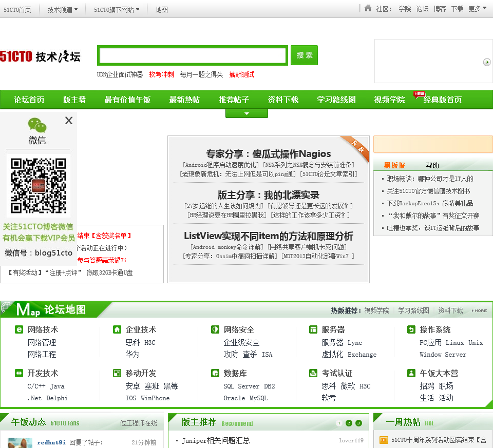Focus the forum search input box
493x448 pixels.
(193, 55)
